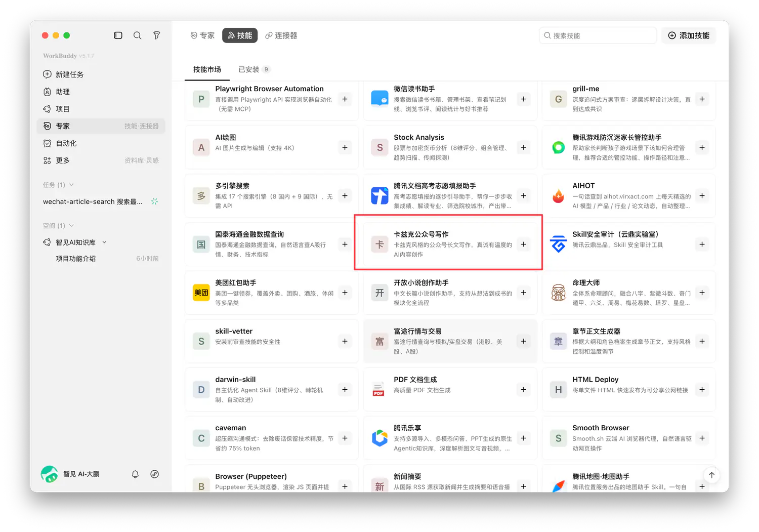Viewport: 759px width, 532px height.
Task: Add the 美团红包助手 skill
Action: [345, 293]
